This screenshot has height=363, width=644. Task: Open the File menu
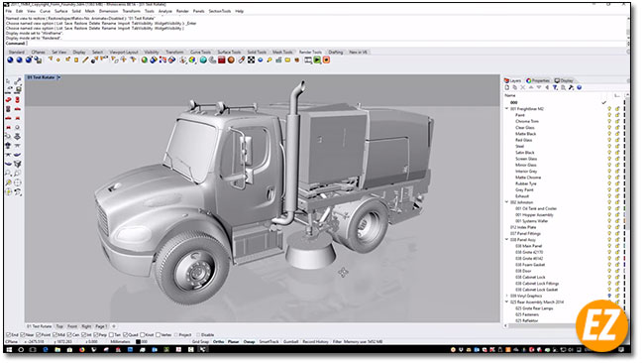tap(9, 11)
